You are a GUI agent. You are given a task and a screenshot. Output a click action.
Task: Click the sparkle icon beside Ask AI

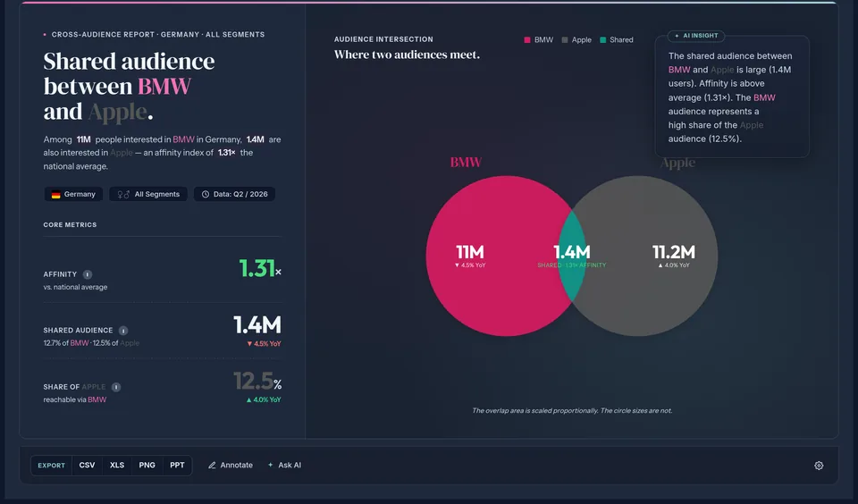tap(270, 465)
